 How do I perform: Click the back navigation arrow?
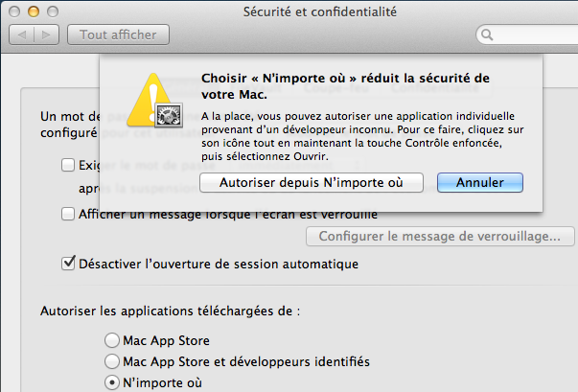[x=23, y=35]
